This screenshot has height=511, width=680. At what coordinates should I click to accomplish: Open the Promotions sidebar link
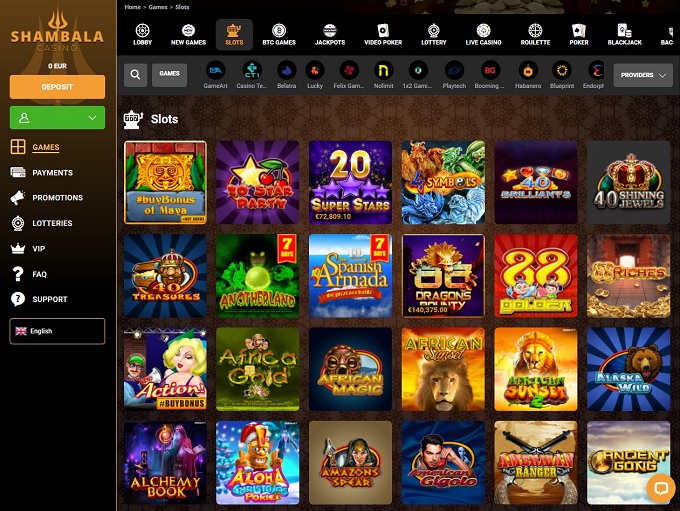point(57,198)
